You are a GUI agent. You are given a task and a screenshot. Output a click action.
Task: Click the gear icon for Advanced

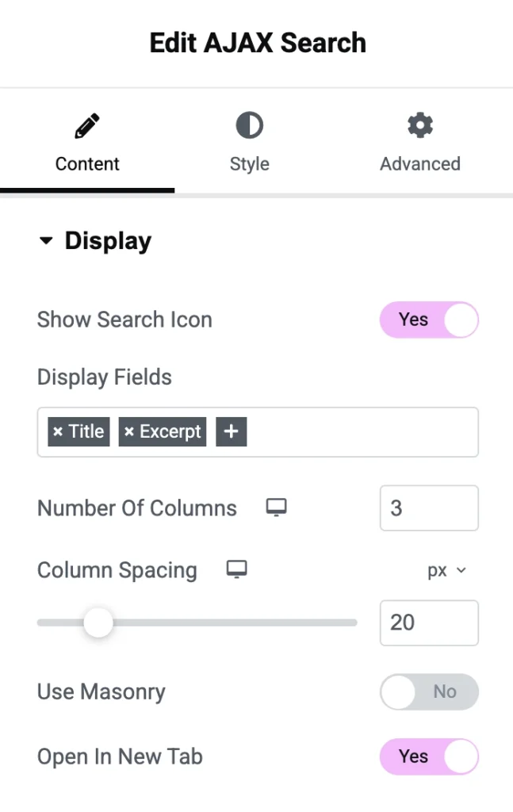(419, 125)
